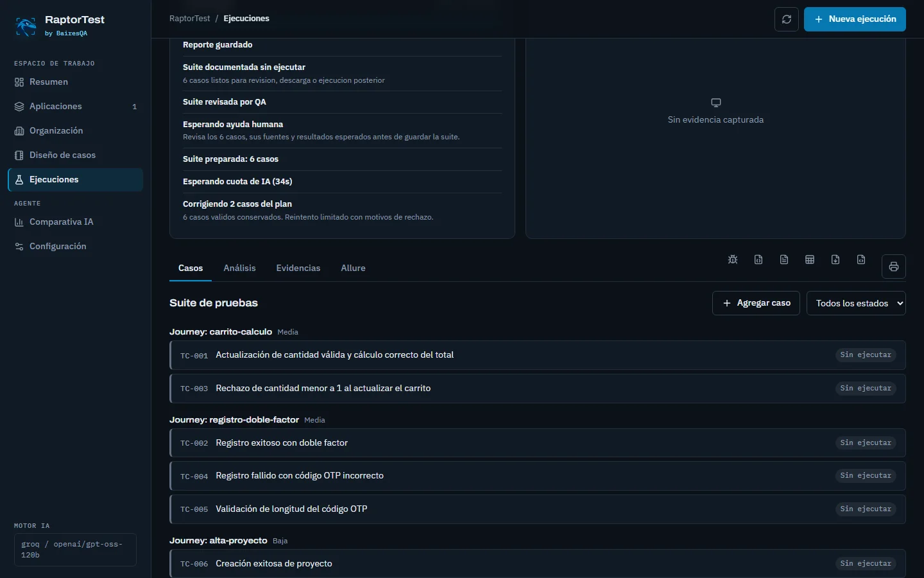Image resolution: width=924 pixels, height=578 pixels.
Task: Open Comparativa IA page
Action: [75, 222]
